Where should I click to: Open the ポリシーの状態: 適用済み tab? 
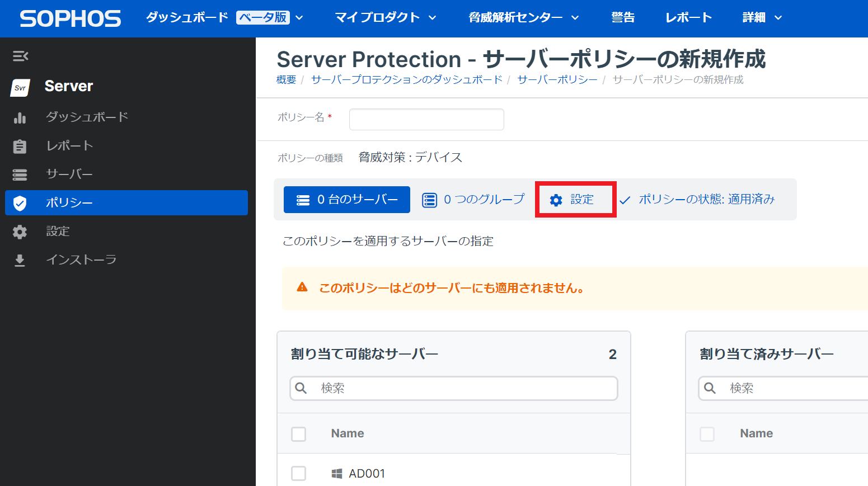pyautogui.click(x=697, y=200)
